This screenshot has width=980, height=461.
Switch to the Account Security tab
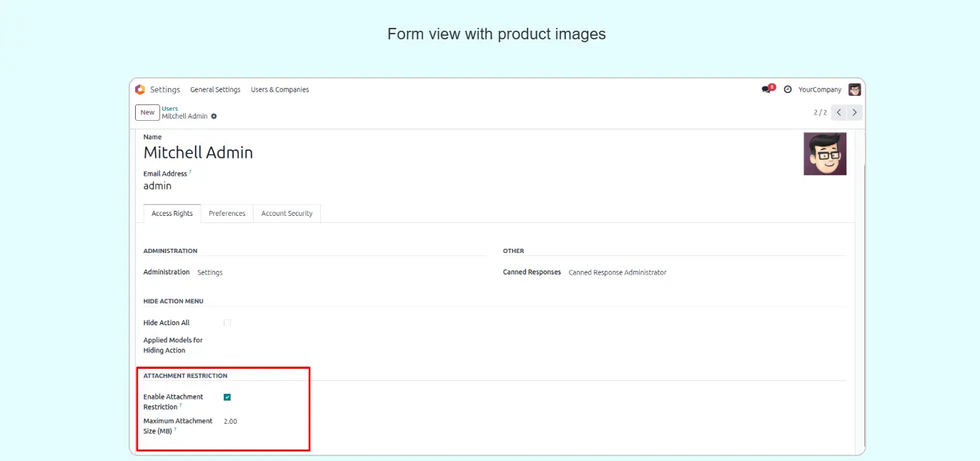point(287,214)
